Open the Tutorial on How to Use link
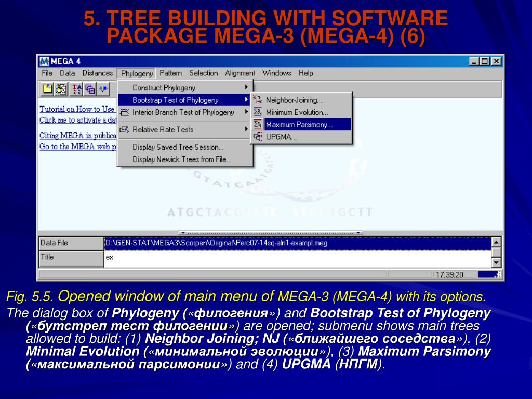 [78, 109]
